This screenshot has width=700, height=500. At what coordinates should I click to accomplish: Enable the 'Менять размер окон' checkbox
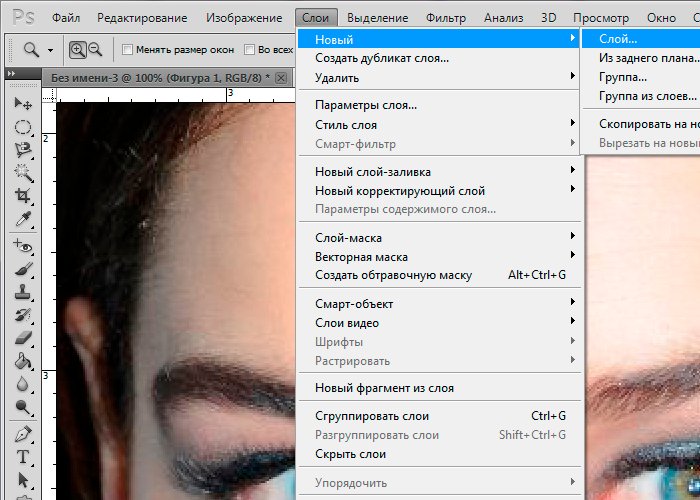point(127,49)
